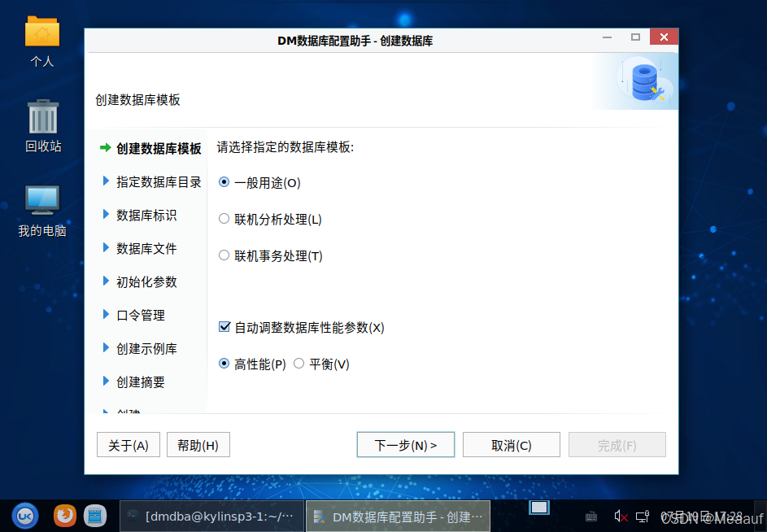
Task: Select 高性能(P) radio button
Action: click(224, 364)
